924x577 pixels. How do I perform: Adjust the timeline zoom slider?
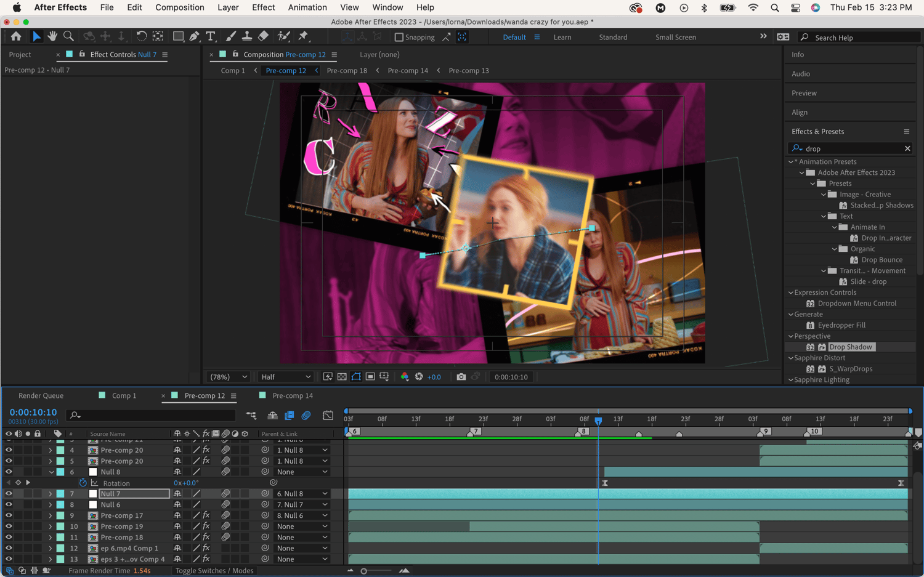[364, 571]
